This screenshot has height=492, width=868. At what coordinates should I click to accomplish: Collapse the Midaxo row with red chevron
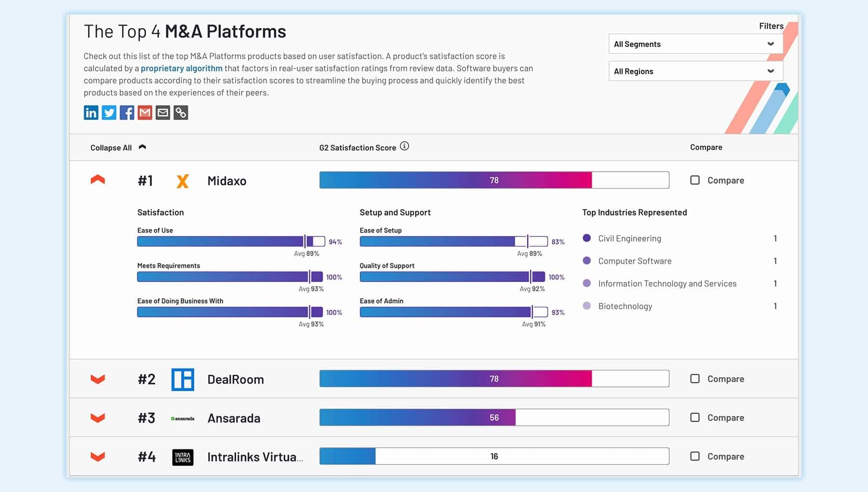[x=98, y=180]
